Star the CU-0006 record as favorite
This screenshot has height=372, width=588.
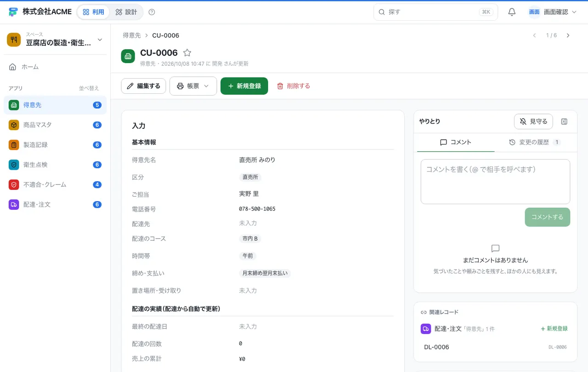tap(187, 53)
